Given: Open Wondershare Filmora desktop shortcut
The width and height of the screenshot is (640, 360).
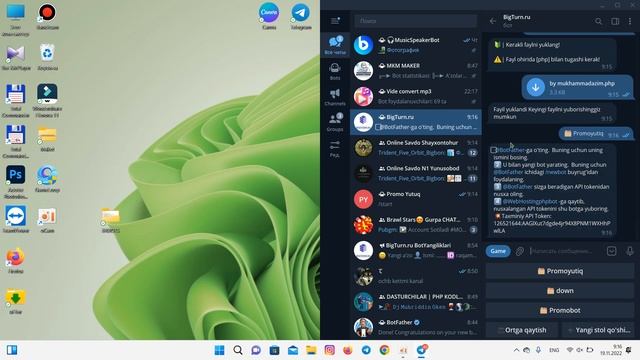Looking at the screenshot, I should pyautogui.click(x=47, y=100).
